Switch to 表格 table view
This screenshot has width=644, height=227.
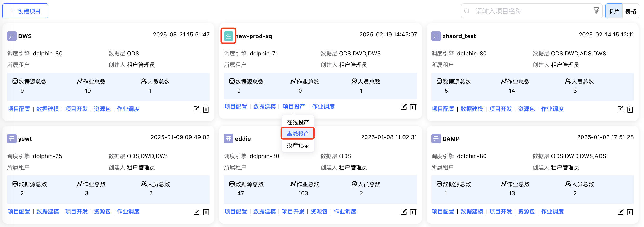click(x=631, y=11)
